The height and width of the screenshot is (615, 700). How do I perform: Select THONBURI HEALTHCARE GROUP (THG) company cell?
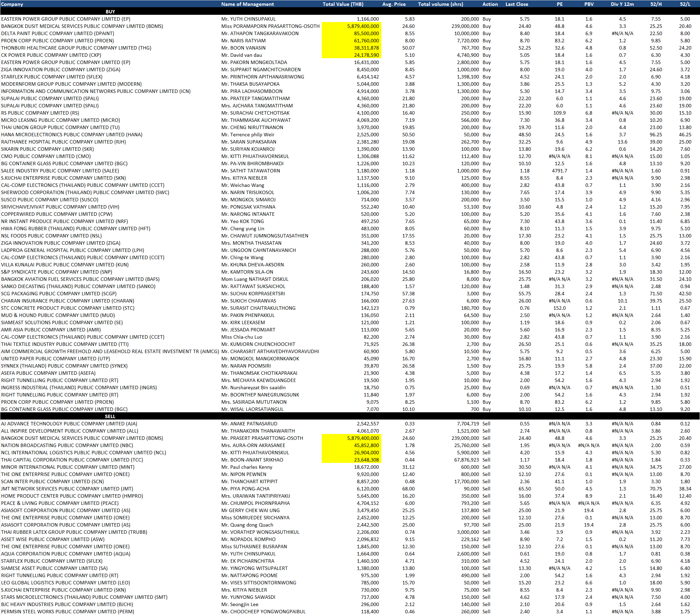coord(76,48)
